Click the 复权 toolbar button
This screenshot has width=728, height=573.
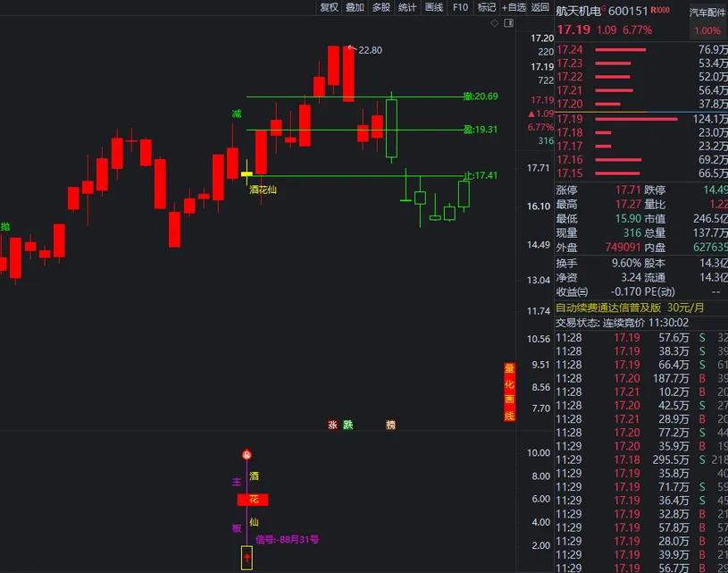(329, 7)
